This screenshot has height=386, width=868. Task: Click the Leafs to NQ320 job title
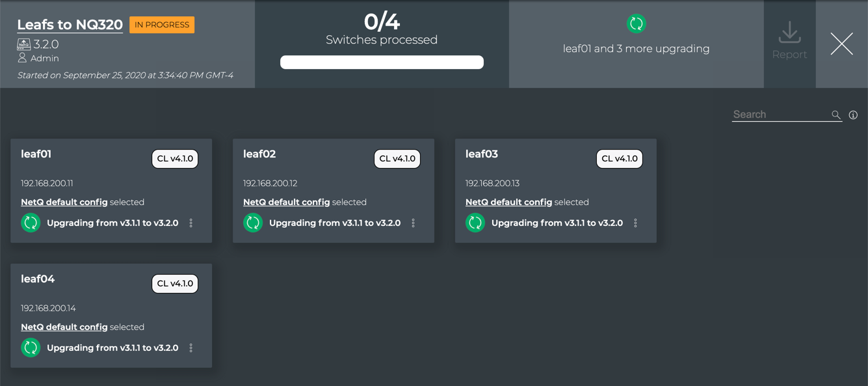(x=70, y=25)
